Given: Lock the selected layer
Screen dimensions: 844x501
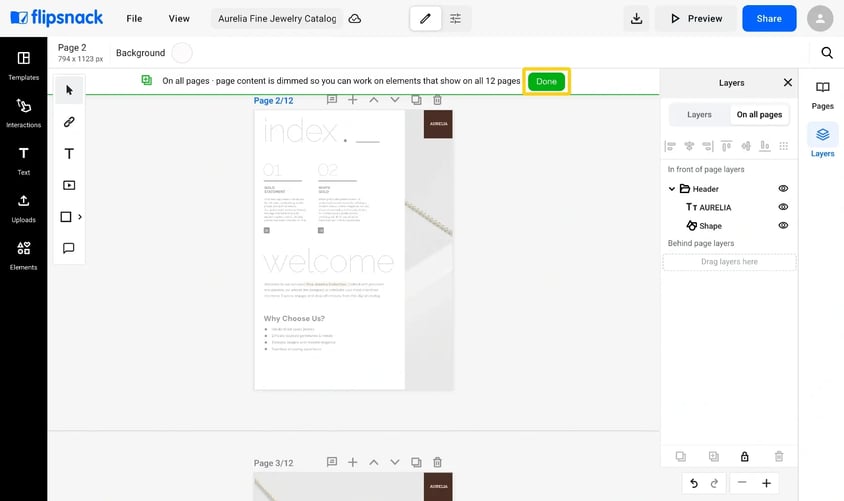Looking at the screenshot, I should 744,456.
